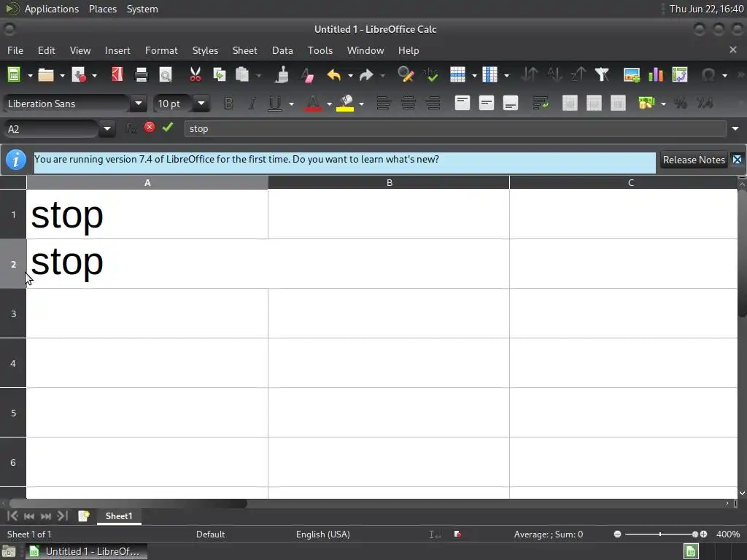The image size is (747, 560).
Task: Click the Save document icon
Action: (x=79, y=75)
